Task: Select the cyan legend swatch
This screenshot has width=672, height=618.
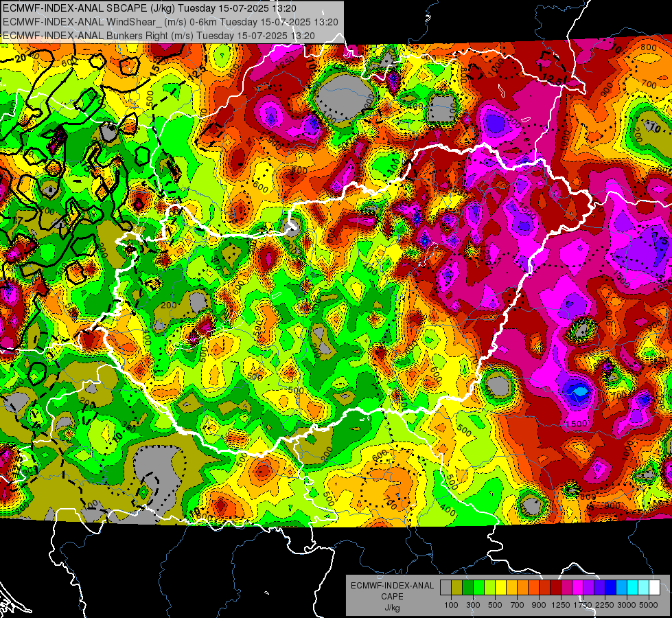Action: pyautogui.click(x=633, y=587)
